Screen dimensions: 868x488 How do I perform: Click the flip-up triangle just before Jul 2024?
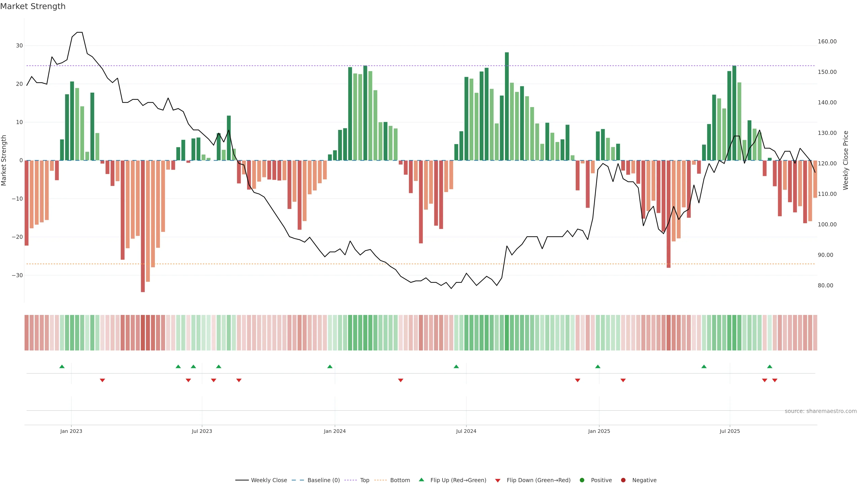tap(456, 366)
